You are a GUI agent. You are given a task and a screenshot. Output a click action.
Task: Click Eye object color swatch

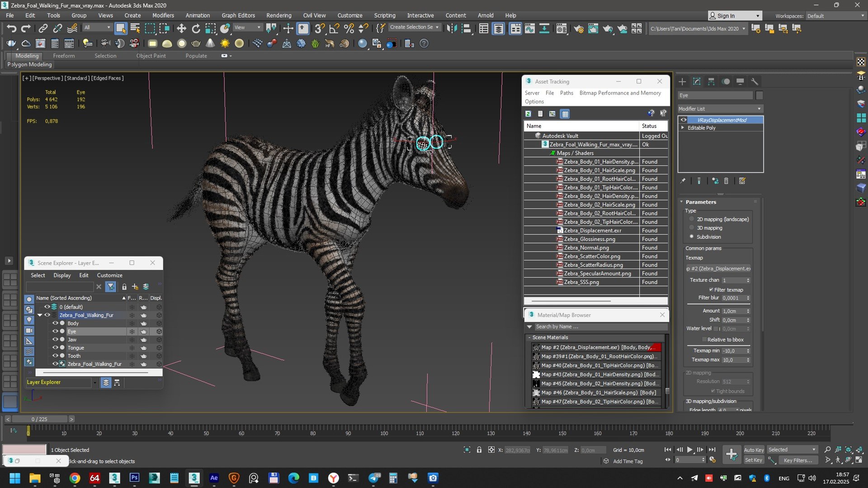point(759,95)
